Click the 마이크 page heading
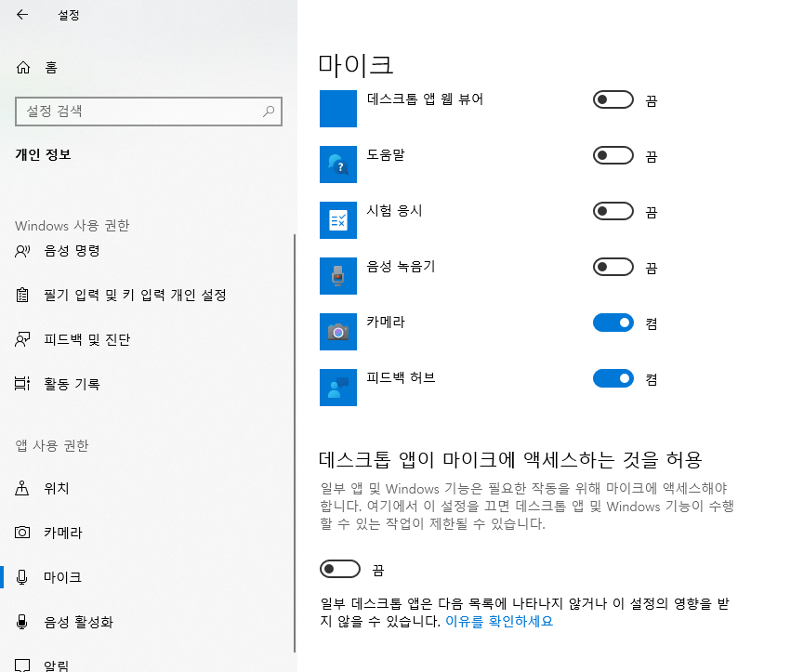The width and height of the screenshot is (804, 672). point(355,65)
